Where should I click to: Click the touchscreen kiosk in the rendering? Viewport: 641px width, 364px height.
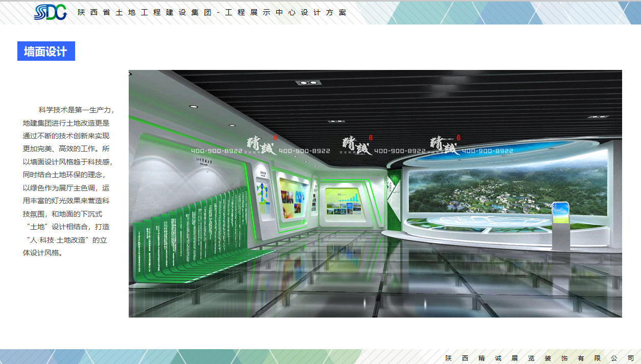click(x=560, y=225)
